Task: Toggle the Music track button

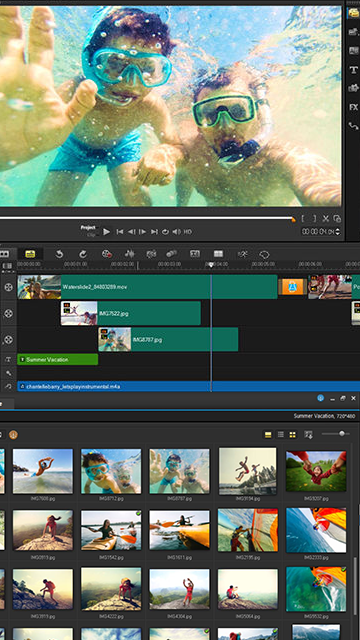Action: coord(8,386)
